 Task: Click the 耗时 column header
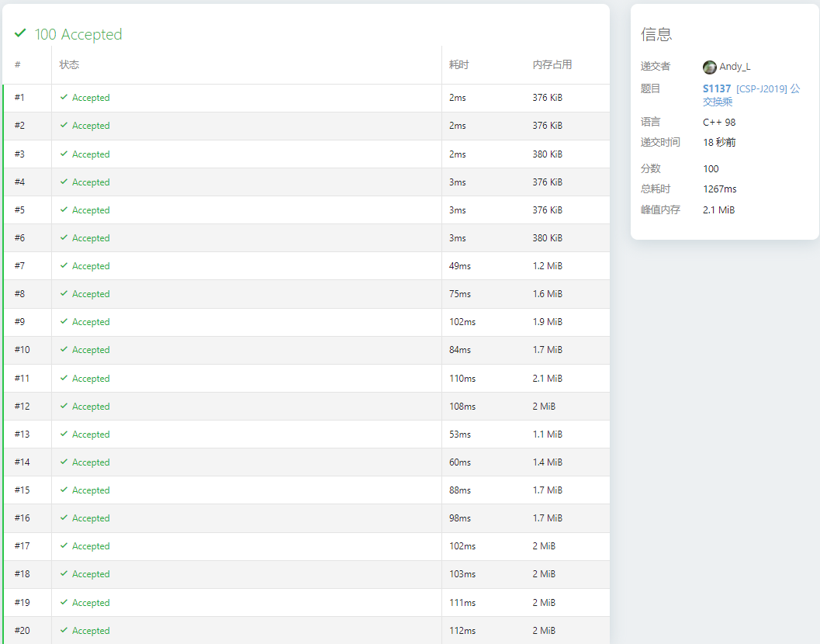459,65
